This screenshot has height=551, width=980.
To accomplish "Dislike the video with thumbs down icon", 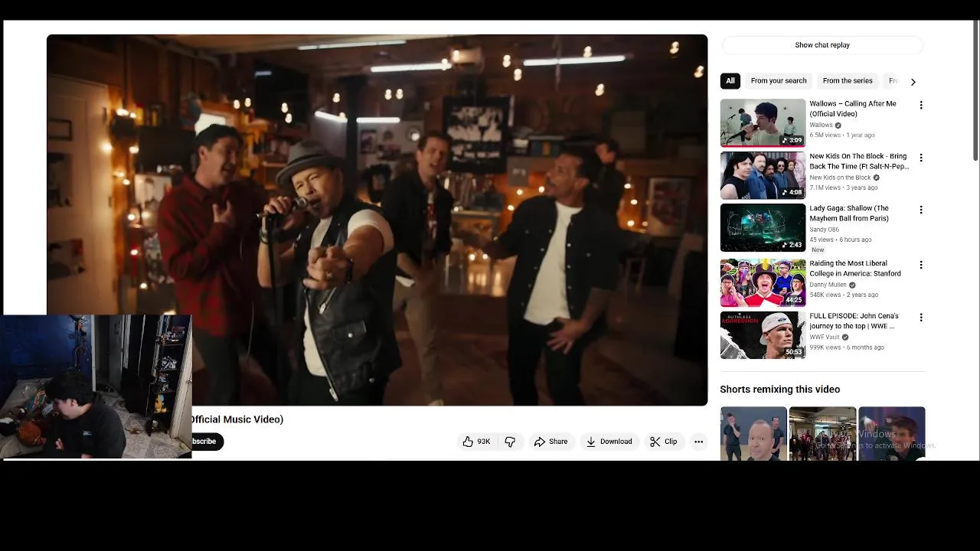I will (510, 442).
